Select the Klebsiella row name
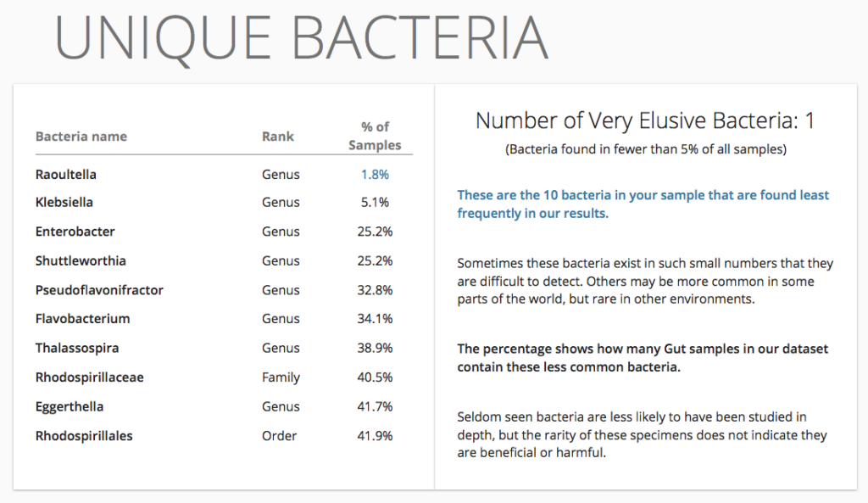 tap(64, 202)
